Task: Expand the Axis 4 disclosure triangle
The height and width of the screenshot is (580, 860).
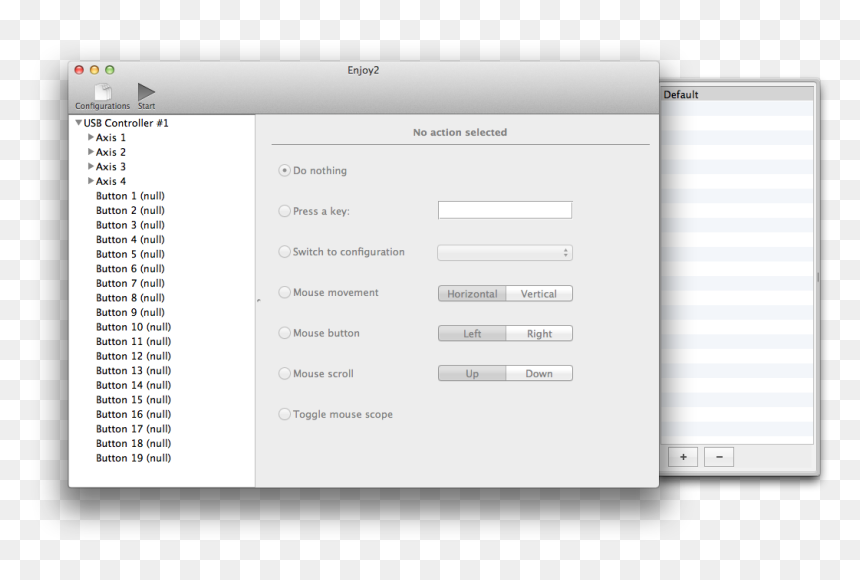Action: (90, 181)
